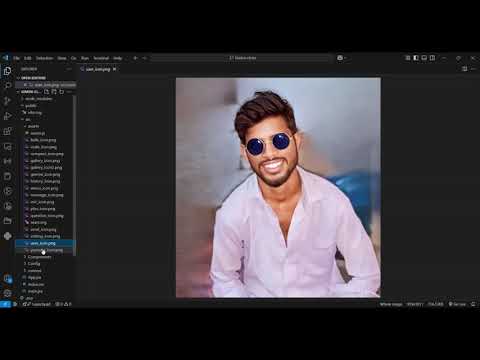The image size is (480, 360).
Task: Collapse the src folder
Action: click(45, 120)
